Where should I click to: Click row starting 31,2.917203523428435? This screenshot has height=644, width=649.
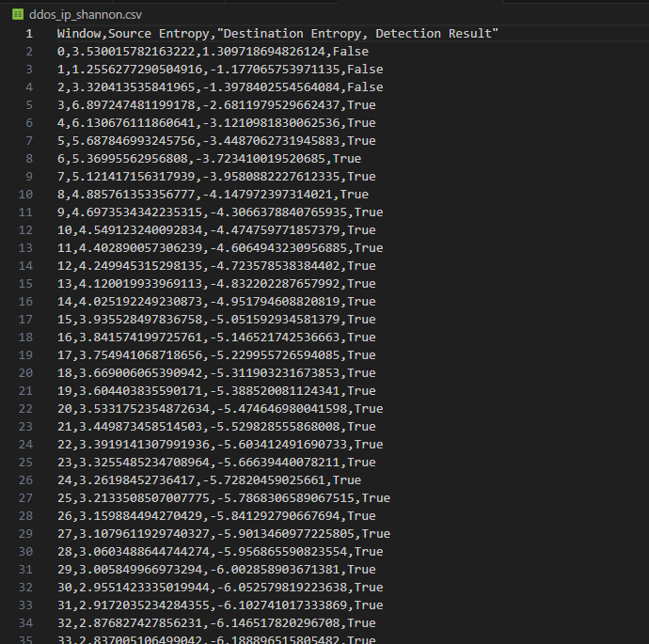(220, 605)
